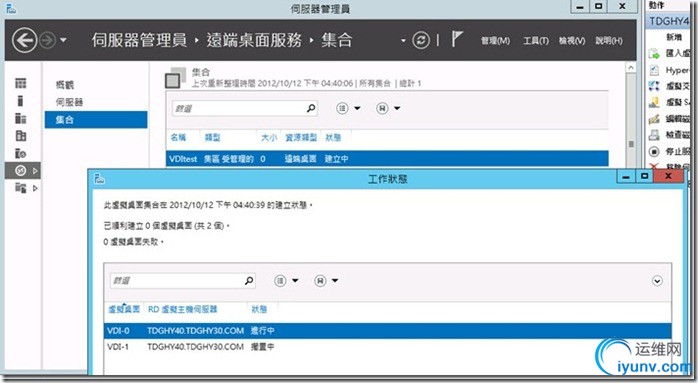This screenshot has width=698, height=383.
Task: Expand the save-query dropdown arrow in 集合 toolbar
Action: click(397, 108)
